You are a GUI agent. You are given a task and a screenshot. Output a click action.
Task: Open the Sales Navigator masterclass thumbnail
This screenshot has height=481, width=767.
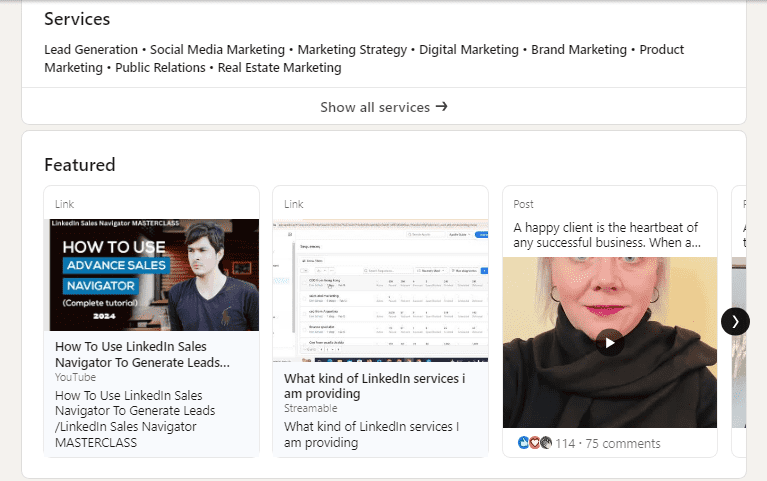point(152,275)
